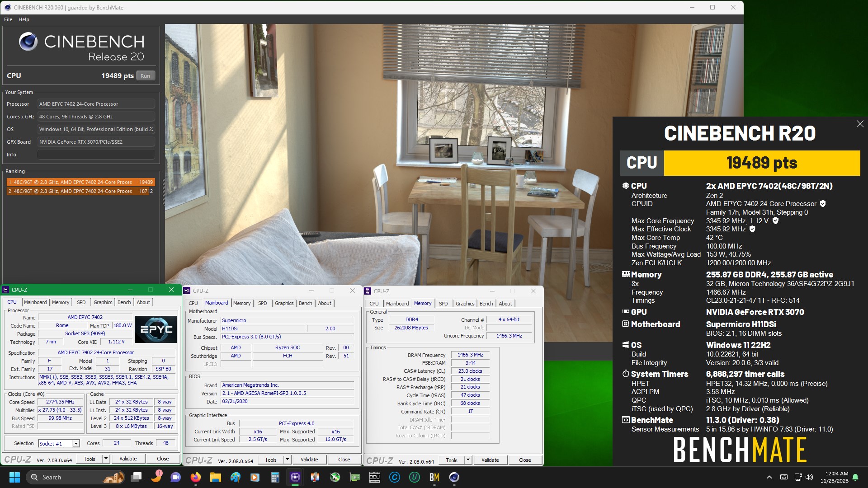Screen dimensions: 868x488
Task: Open the taskbar clock and date
Action: point(835,477)
